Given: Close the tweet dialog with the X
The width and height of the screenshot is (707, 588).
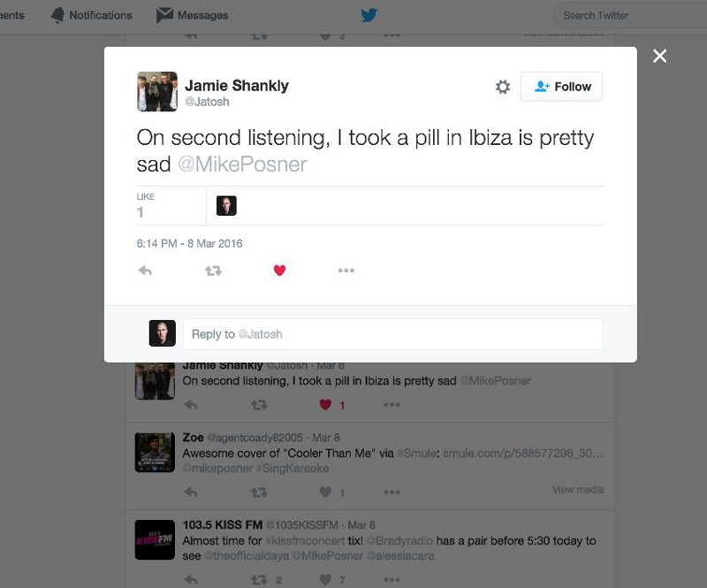Looking at the screenshot, I should (x=659, y=56).
